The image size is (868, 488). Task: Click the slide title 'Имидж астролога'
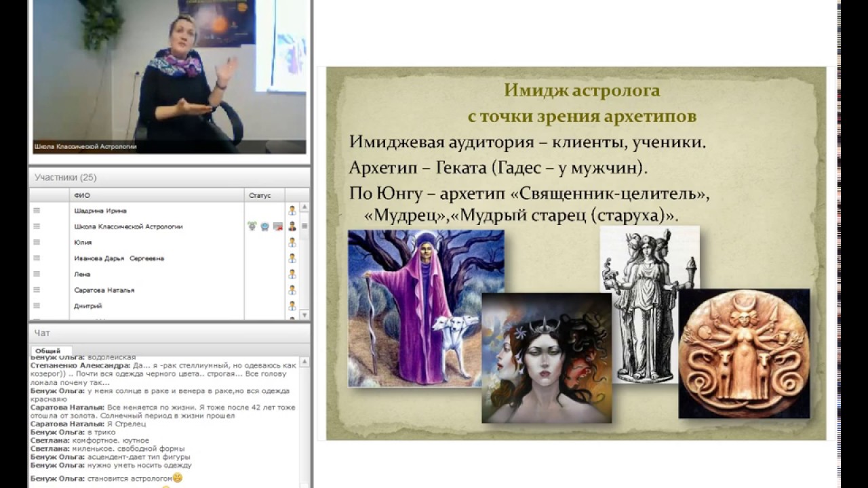pyautogui.click(x=582, y=89)
